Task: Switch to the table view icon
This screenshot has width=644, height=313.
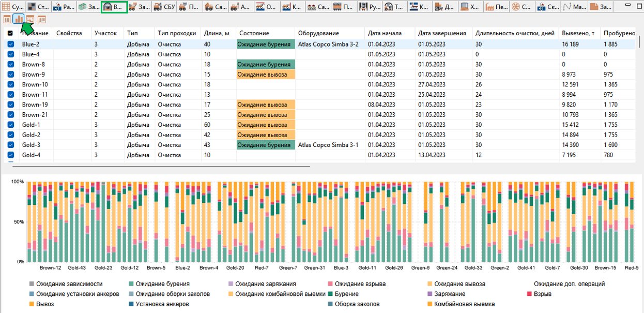Action: pyautogui.click(x=7, y=20)
